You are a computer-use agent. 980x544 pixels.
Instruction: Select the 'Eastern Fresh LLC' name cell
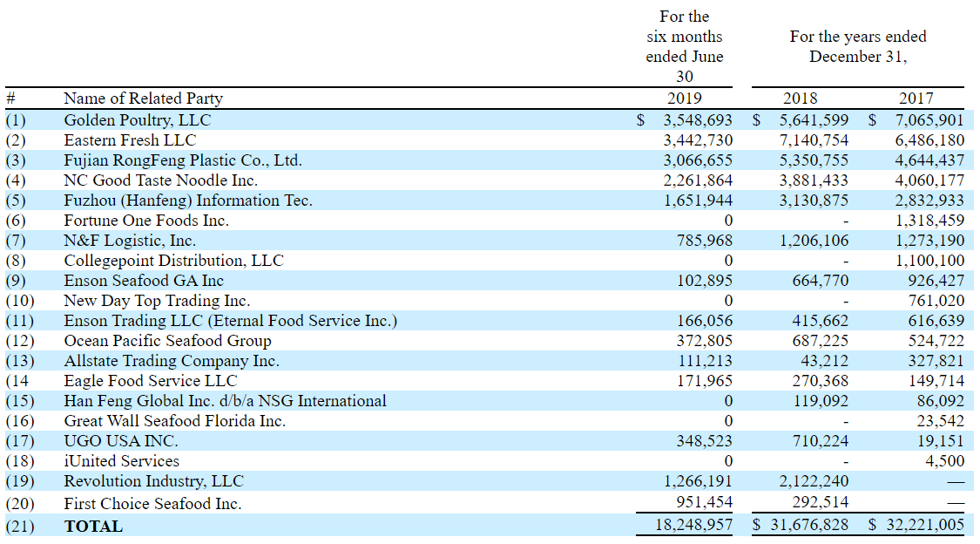coord(130,140)
